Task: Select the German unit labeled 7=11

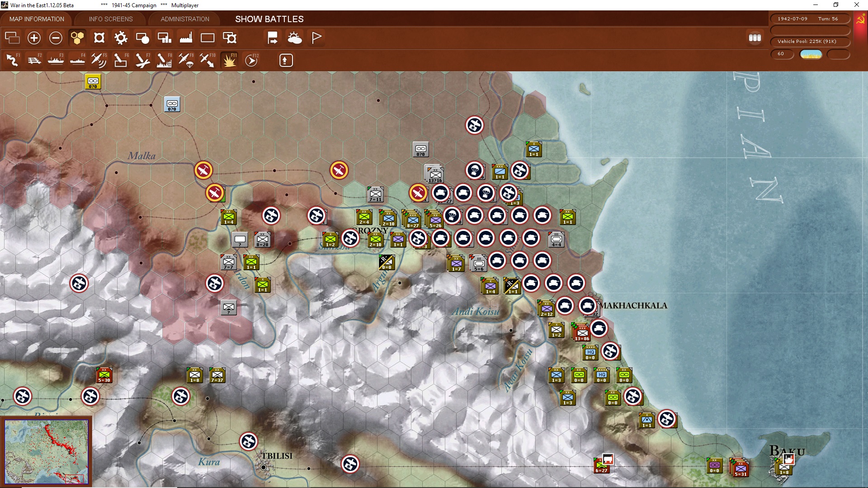Action: tap(375, 194)
